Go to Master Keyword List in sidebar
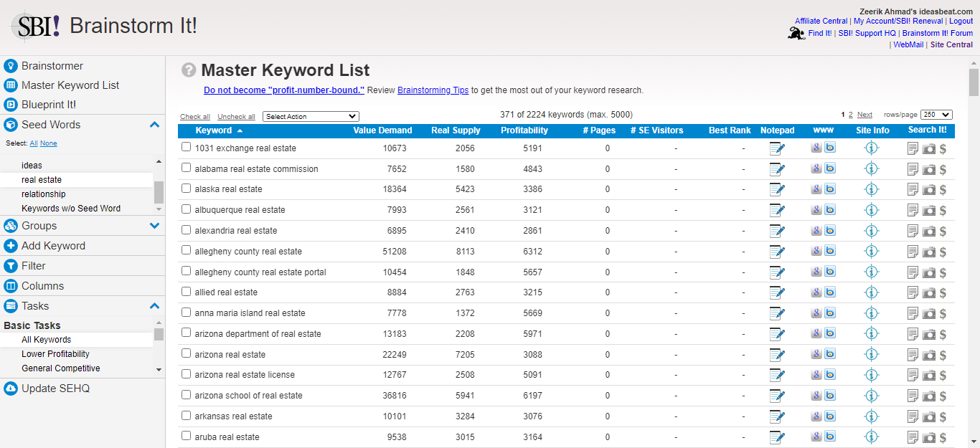 pos(70,85)
